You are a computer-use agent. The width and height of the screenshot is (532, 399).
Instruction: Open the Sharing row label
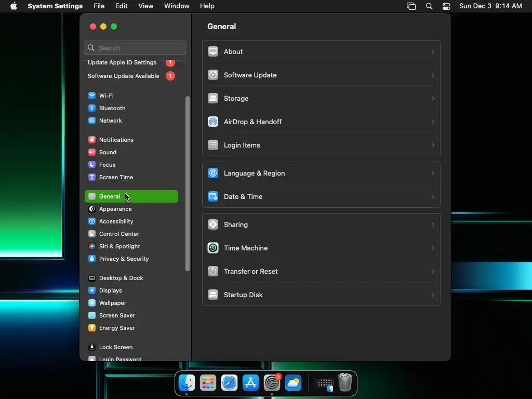point(236,225)
